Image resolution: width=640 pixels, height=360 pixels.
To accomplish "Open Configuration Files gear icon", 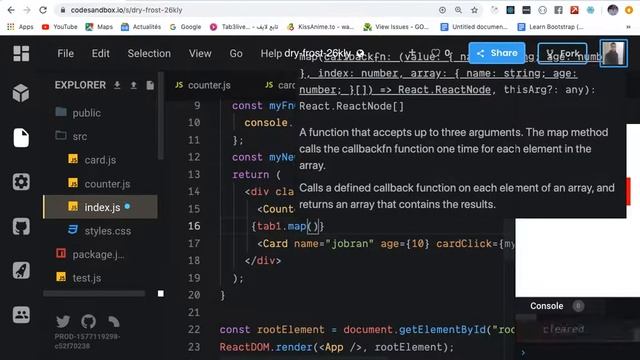I will [x=21, y=182].
